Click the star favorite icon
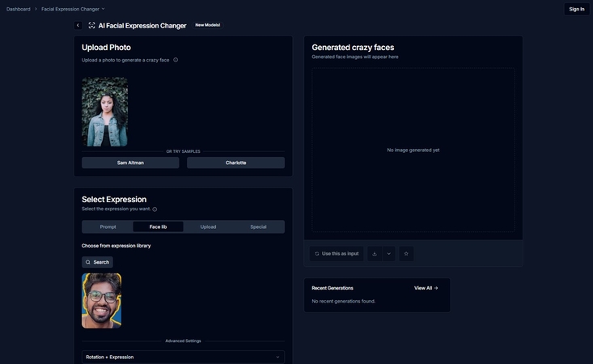This screenshot has width=593, height=364. (x=406, y=254)
